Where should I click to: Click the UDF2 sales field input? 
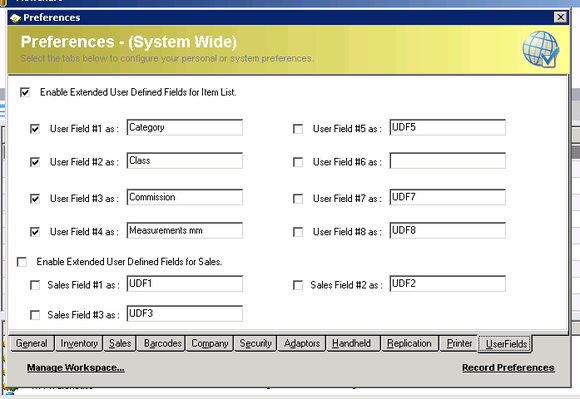pyautogui.click(x=448, y=284)
